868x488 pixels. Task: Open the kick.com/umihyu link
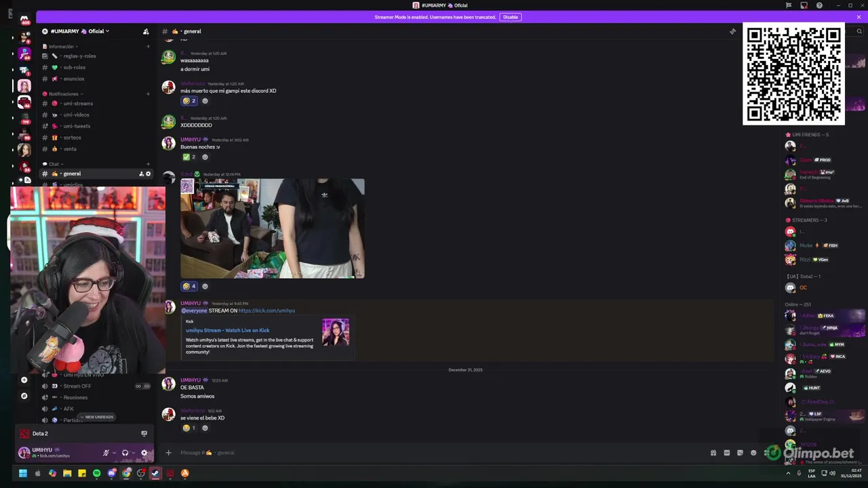[267, 310]
